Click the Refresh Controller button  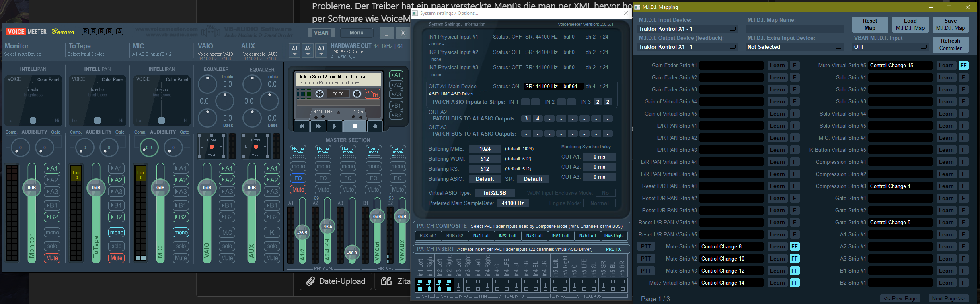(x=950, y=44)
